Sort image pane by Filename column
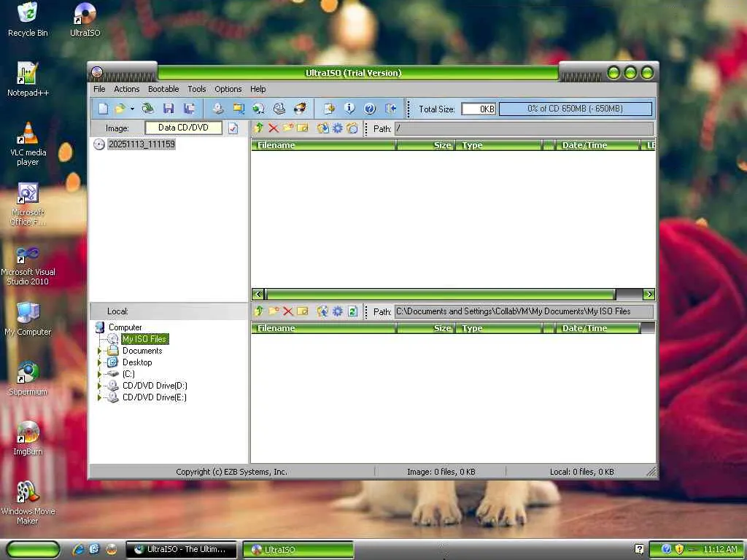Screen dimensions: 747x560 pyautogui.click(x=323, y=145)
